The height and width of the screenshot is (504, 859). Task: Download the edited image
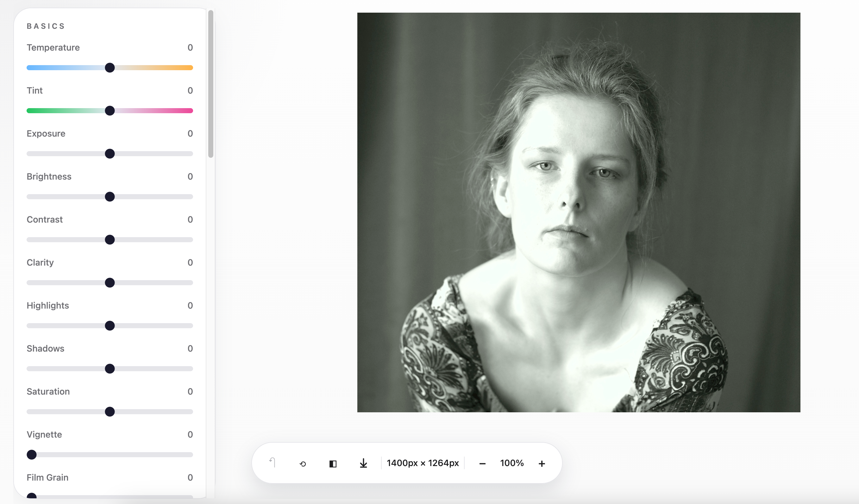pos(363,463)
